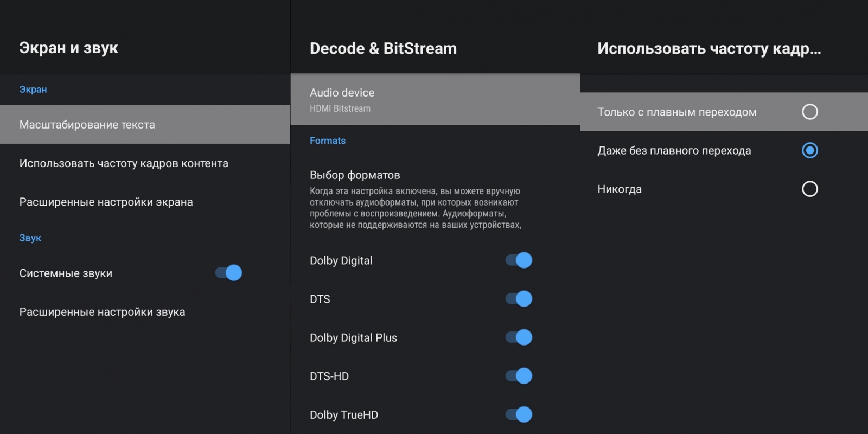Screen dimensions: 868x434
Task: Toggle the Системные звуки switch
Action: coord(228,273)
